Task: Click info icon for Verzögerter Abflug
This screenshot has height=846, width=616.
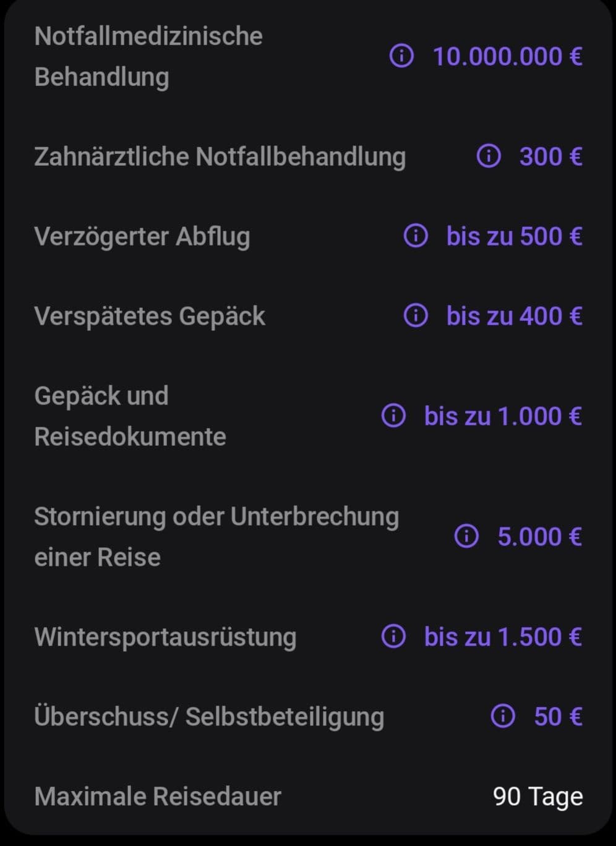Action: [416, 236]
